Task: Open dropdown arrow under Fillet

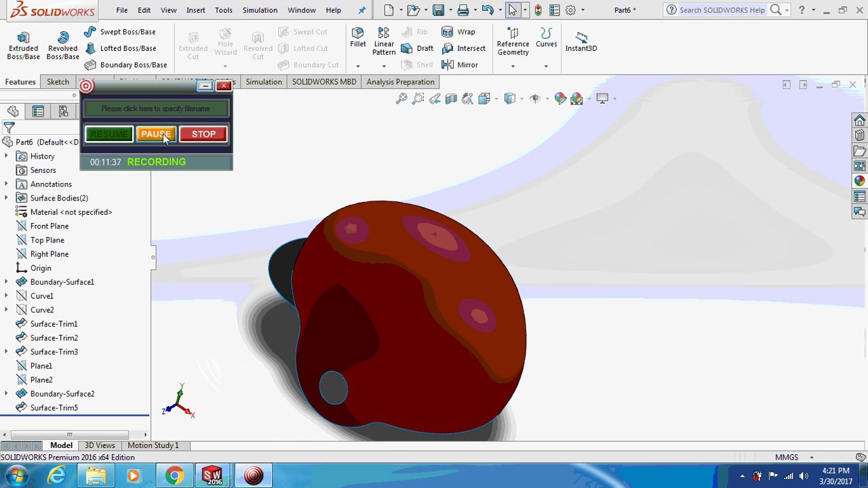Action: point(357,66)
